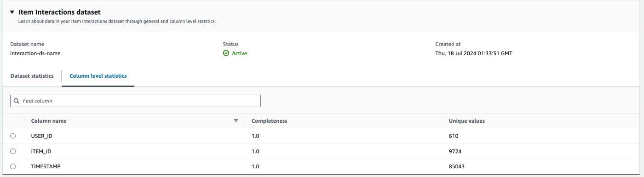Open the Column level statistics tab
Viewport: 644px width, 177px height.
(98, 76)
